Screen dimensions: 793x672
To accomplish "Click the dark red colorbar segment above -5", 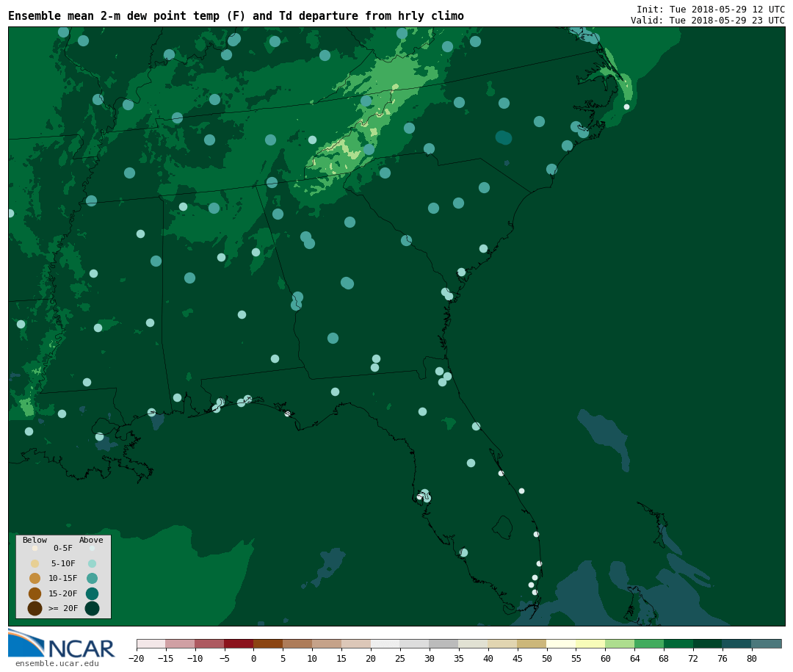I will point(239,643).
